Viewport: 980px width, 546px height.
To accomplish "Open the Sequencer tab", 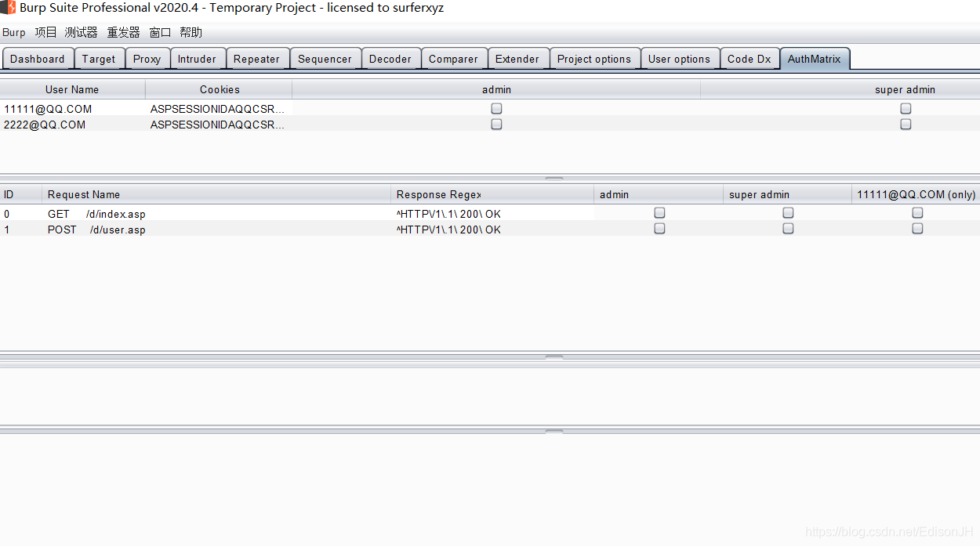I will [325, 58].
